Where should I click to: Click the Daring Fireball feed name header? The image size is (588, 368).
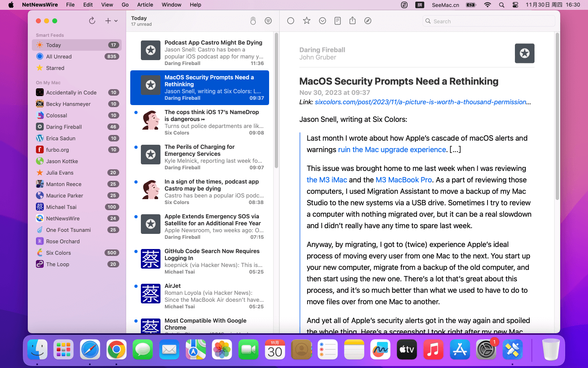click(x=322, y=50)
